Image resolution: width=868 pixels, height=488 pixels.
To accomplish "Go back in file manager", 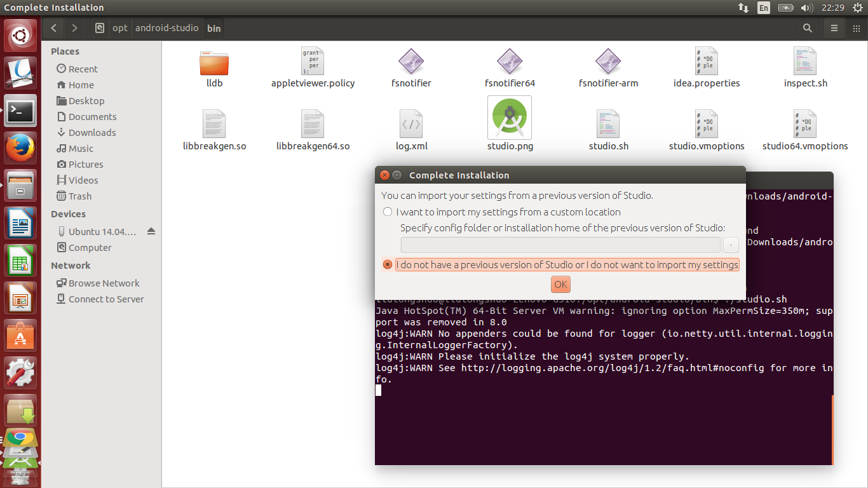I will pyautogui.click(x=54, y=28).
